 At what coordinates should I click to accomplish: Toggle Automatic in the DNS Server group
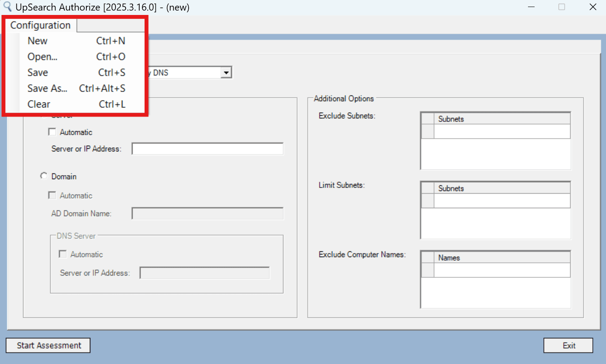[62, 254]
